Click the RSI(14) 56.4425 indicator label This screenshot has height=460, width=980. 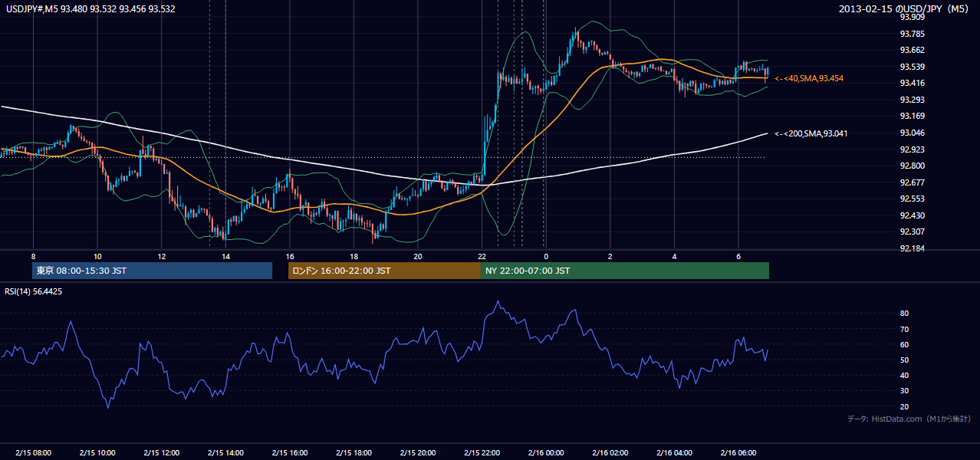34,291
